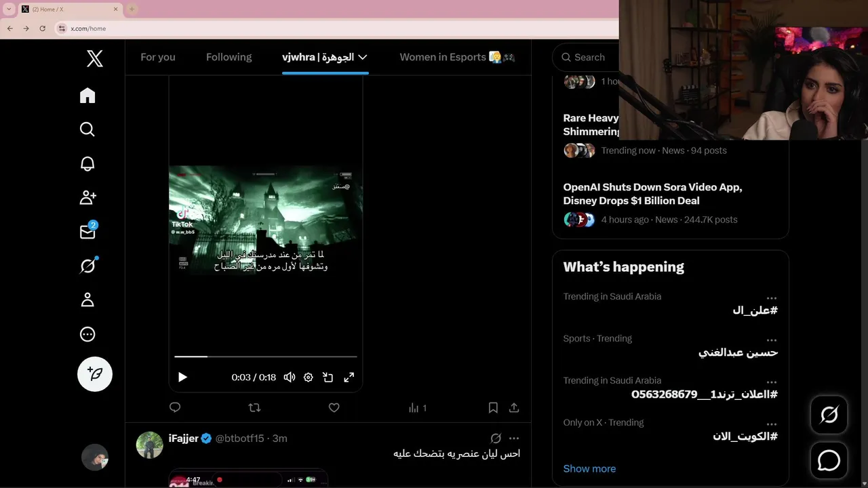
Task: Open a new browser tab
Action: tap(132, 9)
